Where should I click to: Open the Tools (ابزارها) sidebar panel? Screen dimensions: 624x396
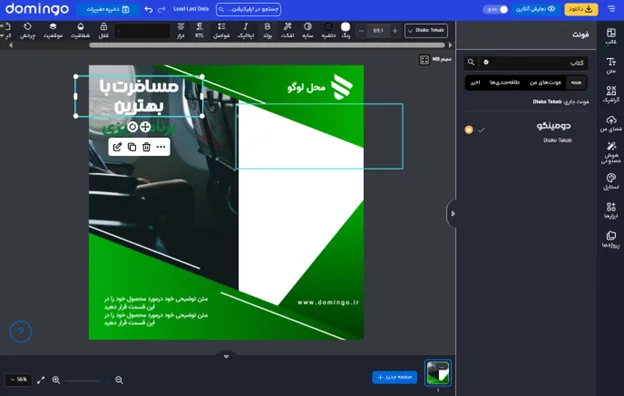point(611,211)
